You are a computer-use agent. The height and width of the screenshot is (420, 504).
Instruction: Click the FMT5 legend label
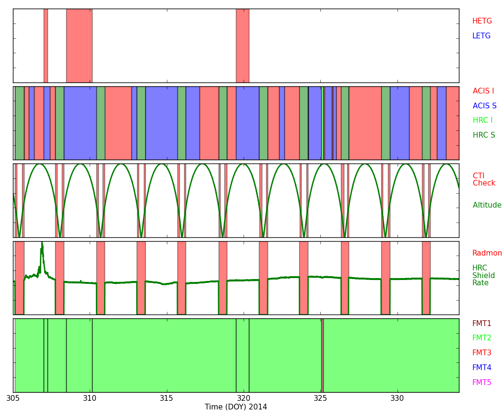click(481, 383)
